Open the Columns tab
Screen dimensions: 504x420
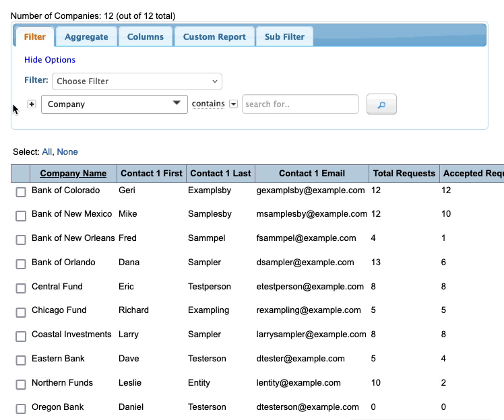click(146, 37)
